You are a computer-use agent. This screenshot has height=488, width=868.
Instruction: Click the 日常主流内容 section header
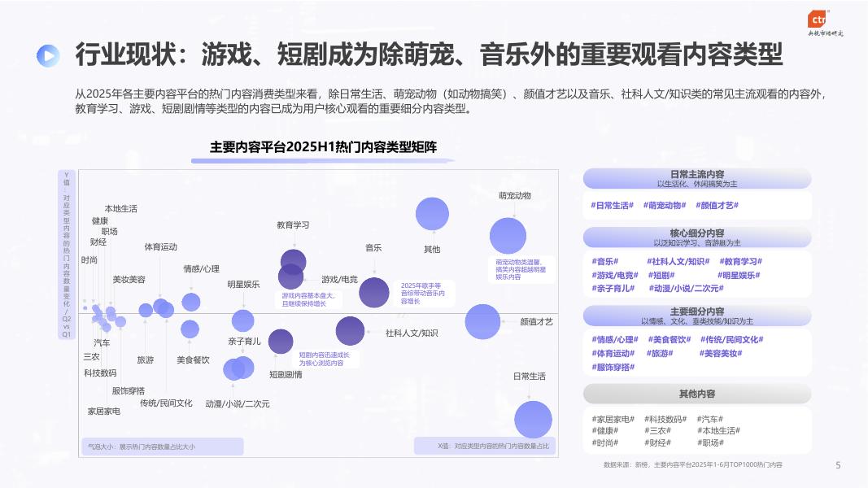coord(697,178)
